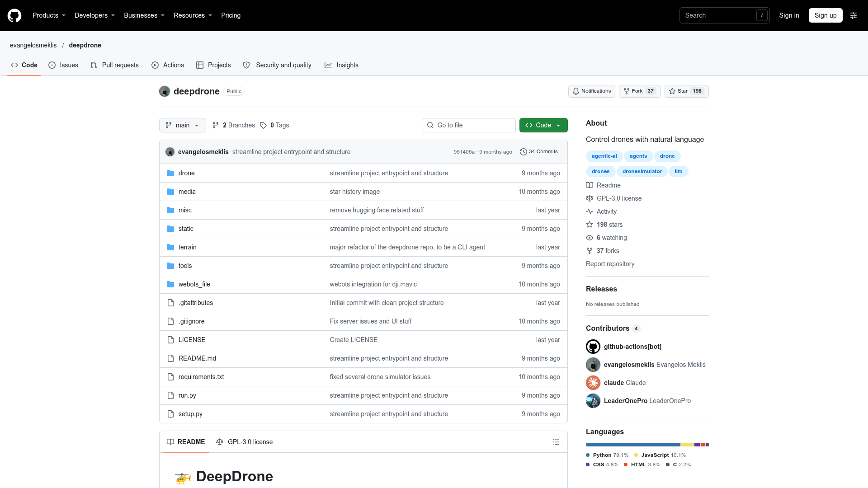Click the Notifications button

point(591,91)
